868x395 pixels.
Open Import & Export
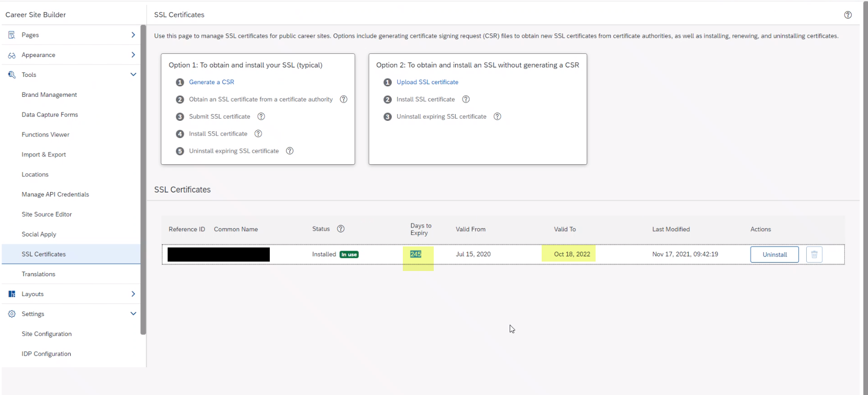pyautogui.click(x=43, y=154)
